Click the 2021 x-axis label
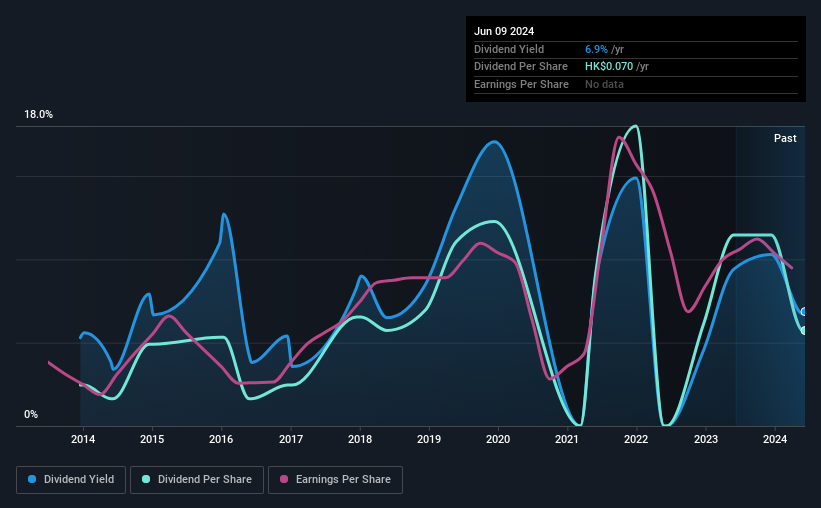821x508 pixels. point(567,439)
